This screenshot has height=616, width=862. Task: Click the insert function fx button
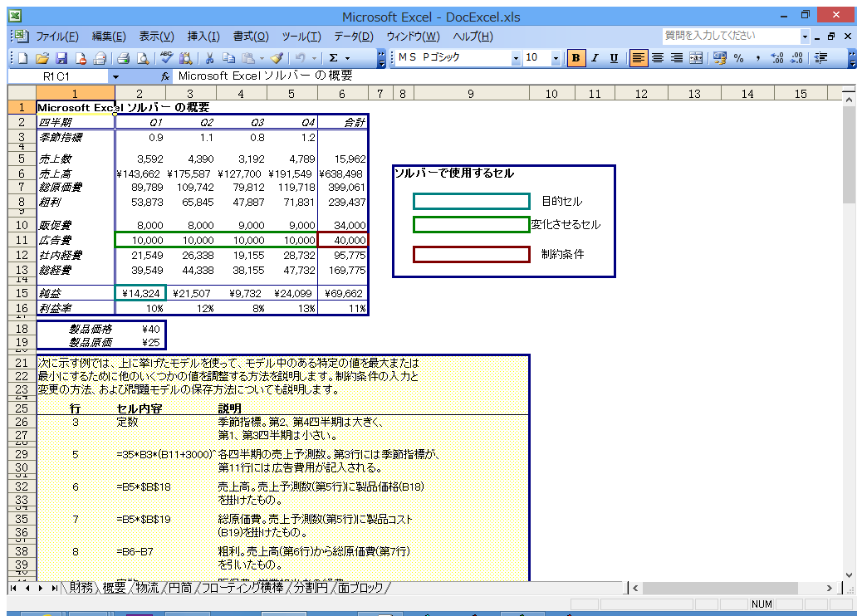click(165, 76)
